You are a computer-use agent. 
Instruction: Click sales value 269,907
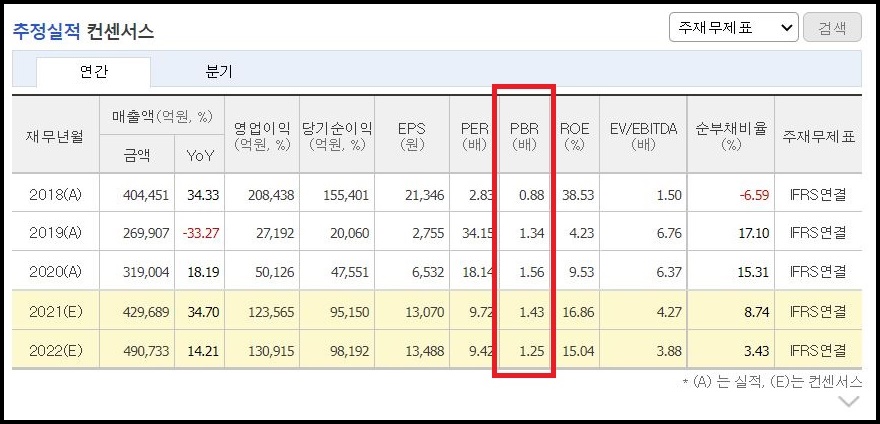[x=146, y=233]
